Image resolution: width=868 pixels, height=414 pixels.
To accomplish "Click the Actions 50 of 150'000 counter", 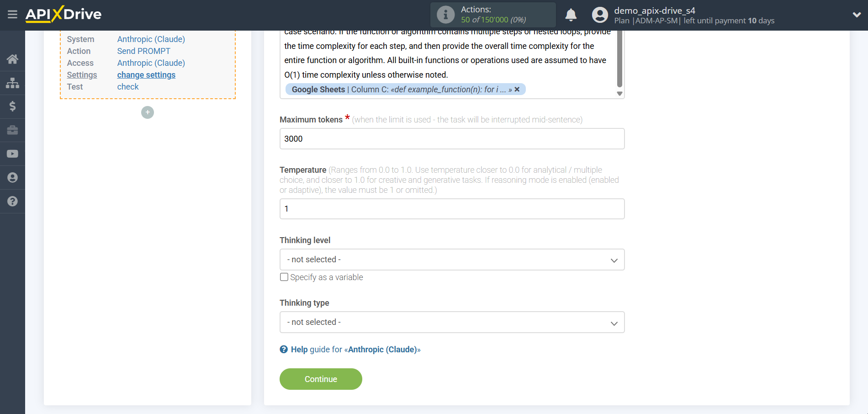I will [x=493, y=20].
